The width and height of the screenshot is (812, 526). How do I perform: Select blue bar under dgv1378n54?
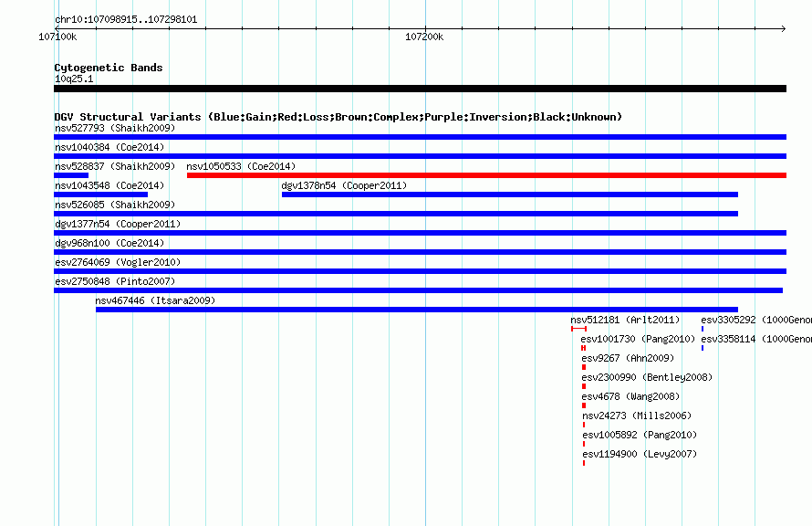510,195
